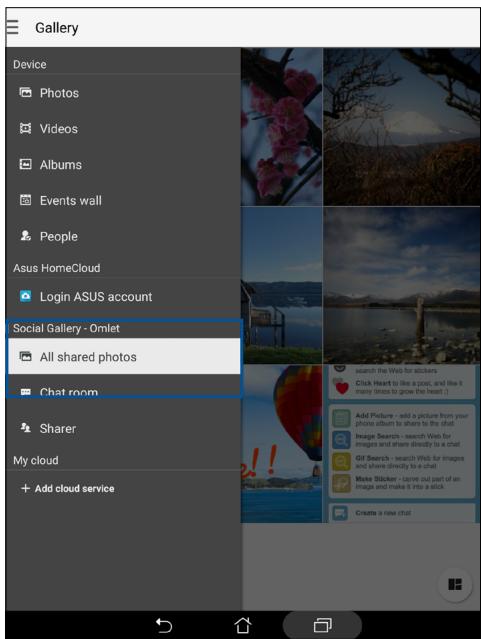Click the film-strip Videos icon
Image resolution: width=481 pixels, height=639 pixels.
(x=25, y=128)
